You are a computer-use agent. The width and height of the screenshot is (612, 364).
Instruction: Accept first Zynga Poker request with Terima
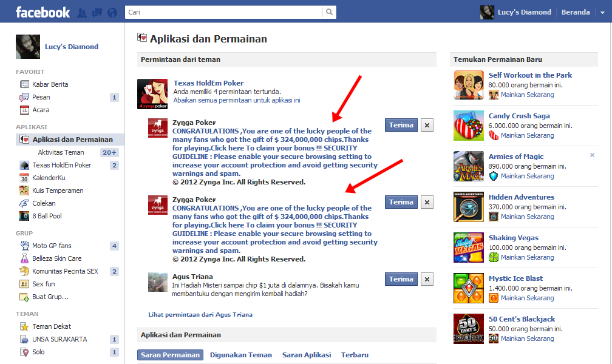pos(401,125)
